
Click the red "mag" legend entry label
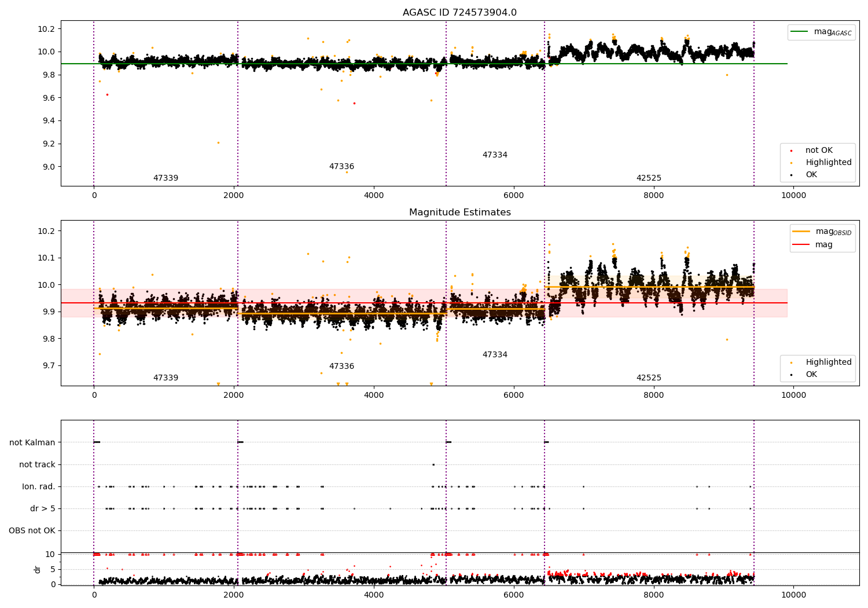(824, 245)
